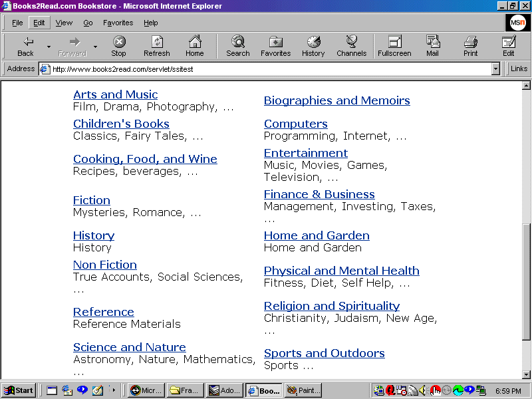
Task: Switch to the Fra... folder taskbar window
Action: (186, 390)
